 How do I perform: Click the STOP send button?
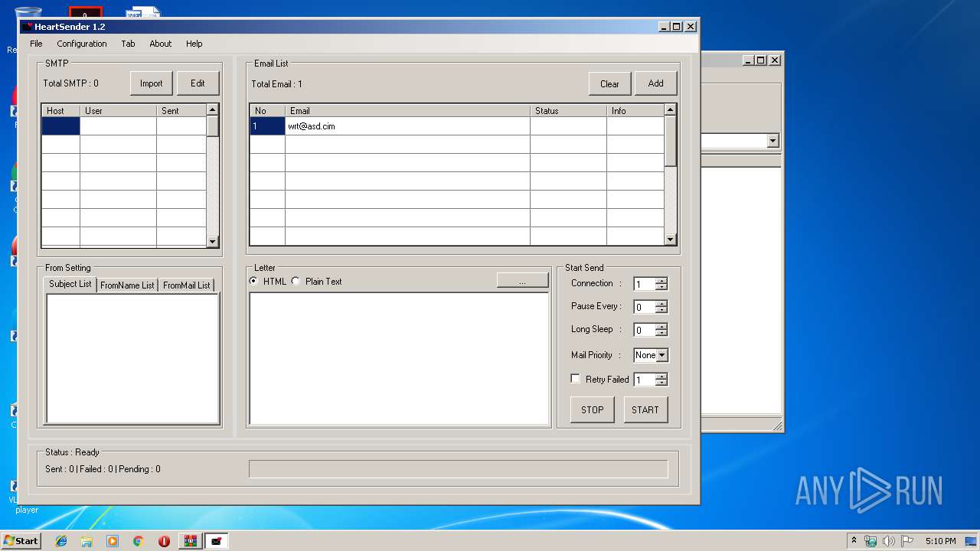click(593, 409)
